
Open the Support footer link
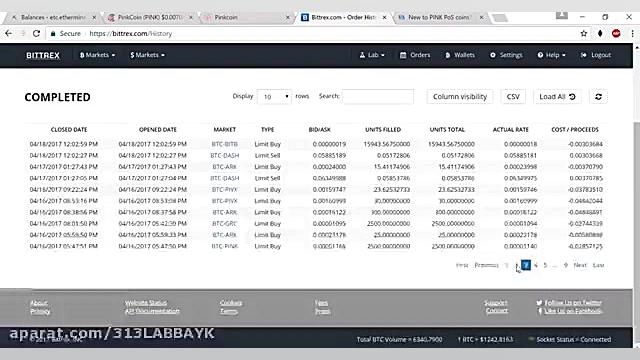click(496, 303)
